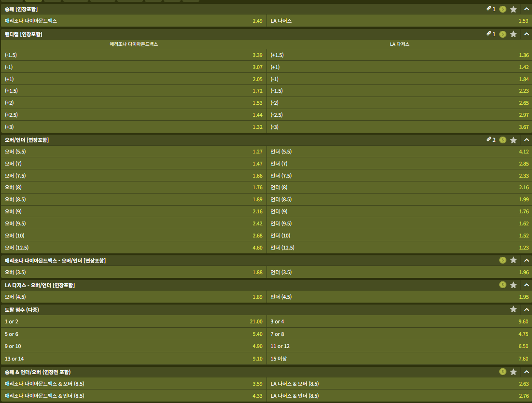Star the 승패 & 언더/오버 (연장전 포함) market
Viewport: 532px width, 403px height.
tap(513, 372)
